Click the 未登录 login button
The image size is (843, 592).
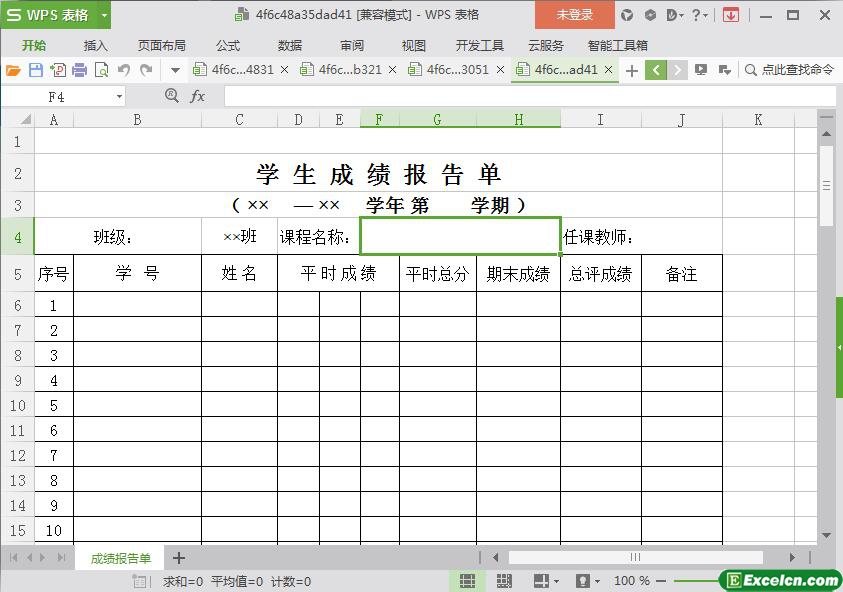(x=574, y=15)
